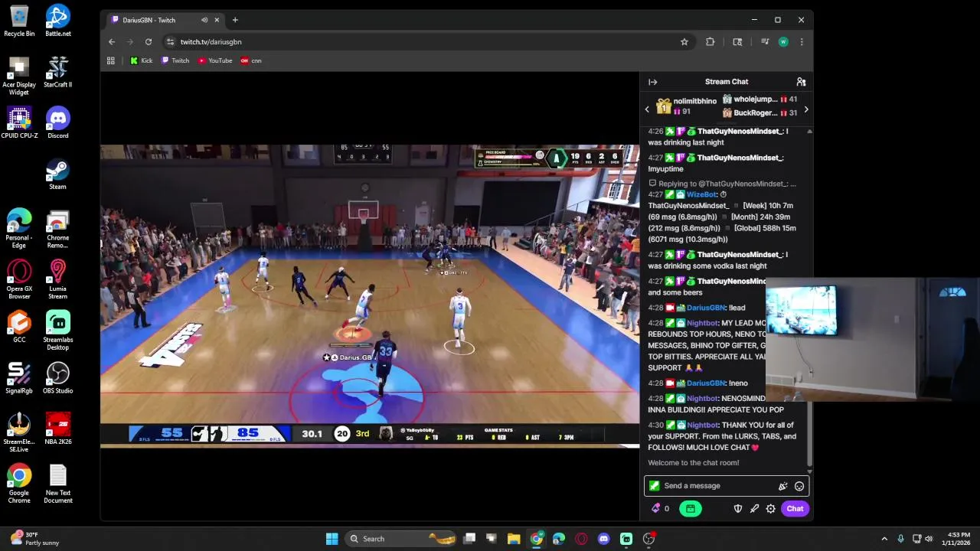
Task: Open Bits and channel points balance
Action: (x=660, y=508)
